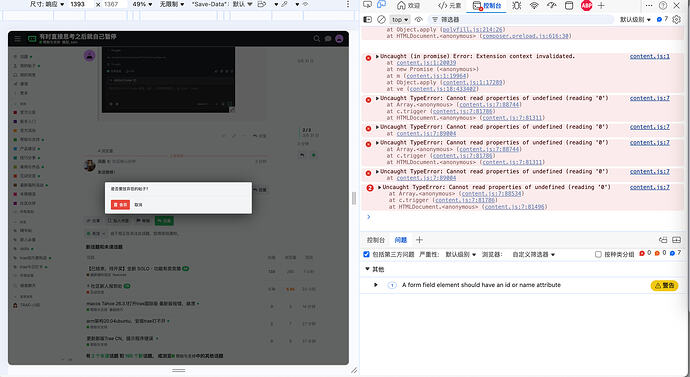Image resolution: width=690 pixels, height=377 pixels.
Task: Toggle screencast icon in DevTools toolbar
Action: point(367,5)
